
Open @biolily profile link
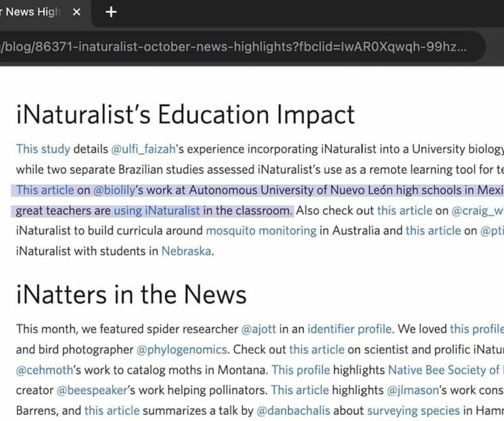pos(114,190)
